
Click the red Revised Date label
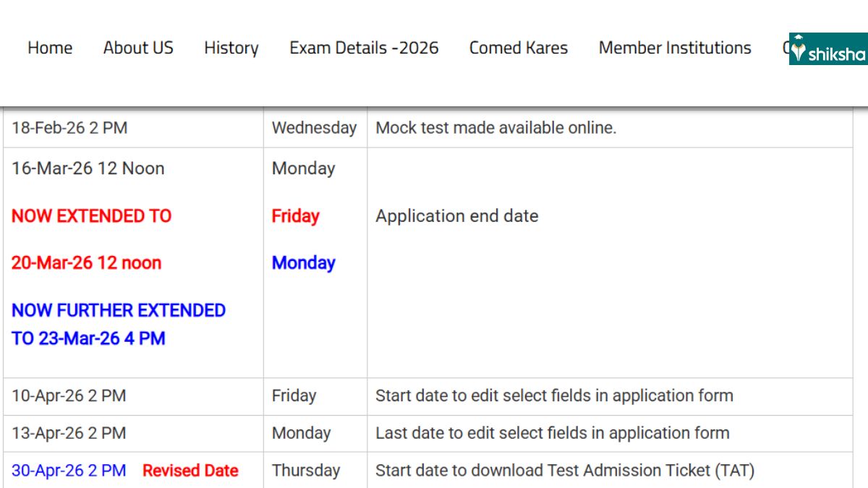(x=190, y=471)
